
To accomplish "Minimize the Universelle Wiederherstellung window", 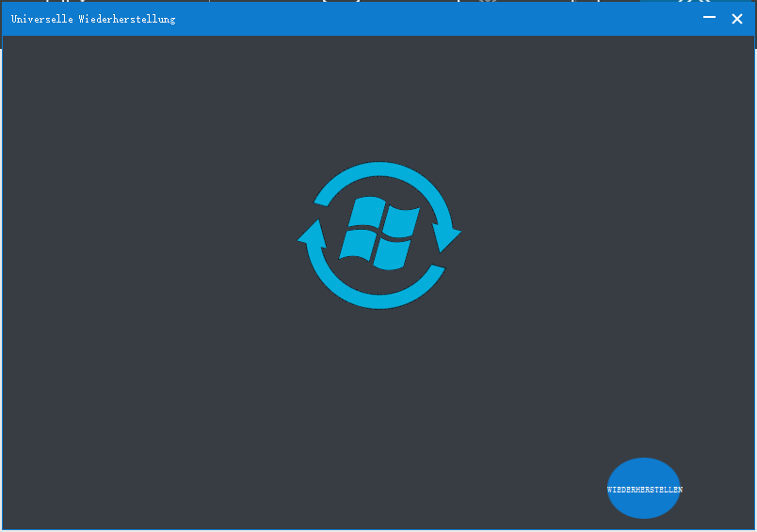I will pyautogui.click(x=709, y=18).
